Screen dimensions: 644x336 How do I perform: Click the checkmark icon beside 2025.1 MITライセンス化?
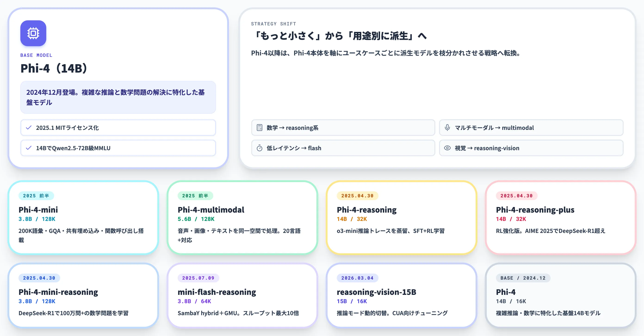(29, 128)
